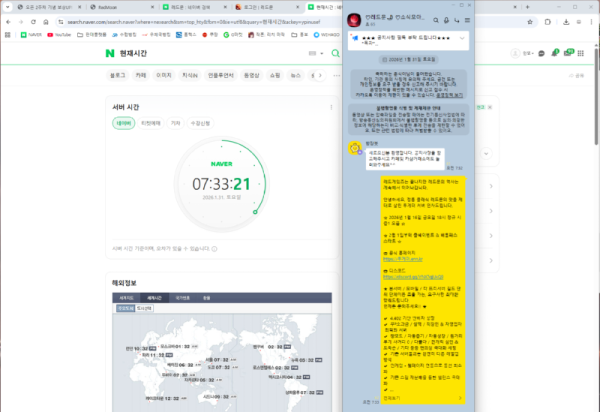The image size is (600, 412).
Task: Open more options ellipsis after search tabs
Action: [x=336, y=75]
